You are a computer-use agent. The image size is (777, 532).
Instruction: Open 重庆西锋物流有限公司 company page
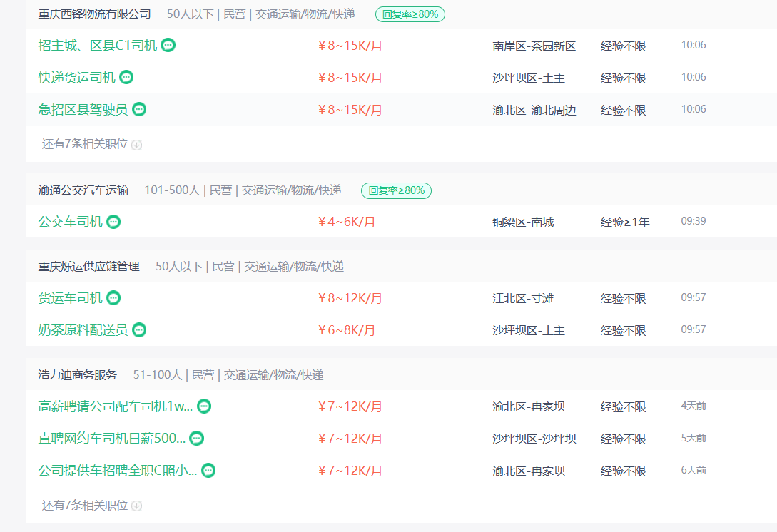(x=95, y=14)
